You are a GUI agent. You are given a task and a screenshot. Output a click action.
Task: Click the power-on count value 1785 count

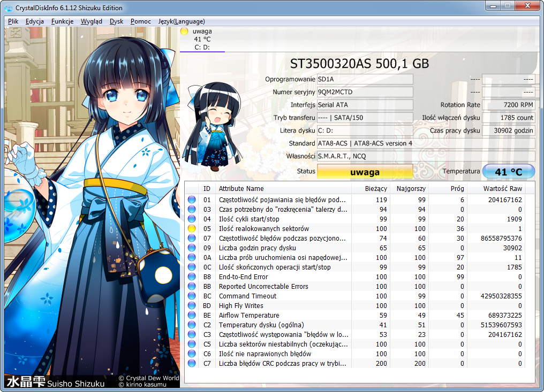[x=509, y=118]
